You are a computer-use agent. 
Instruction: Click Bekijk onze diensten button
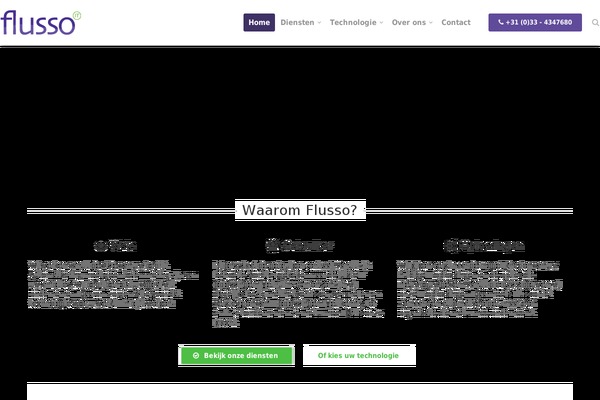click(236, 356)
